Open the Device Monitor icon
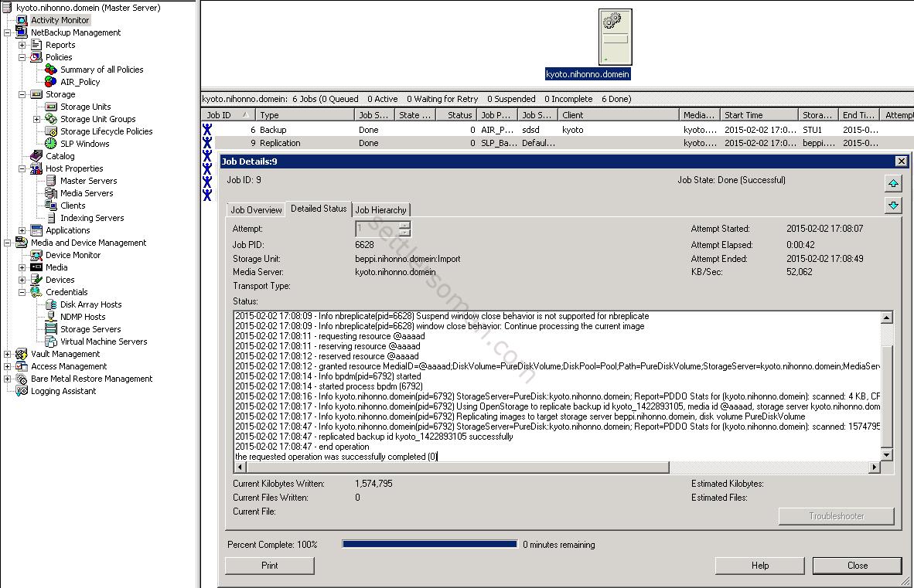Viewport: 914px width, 588px height. (36, 255)
